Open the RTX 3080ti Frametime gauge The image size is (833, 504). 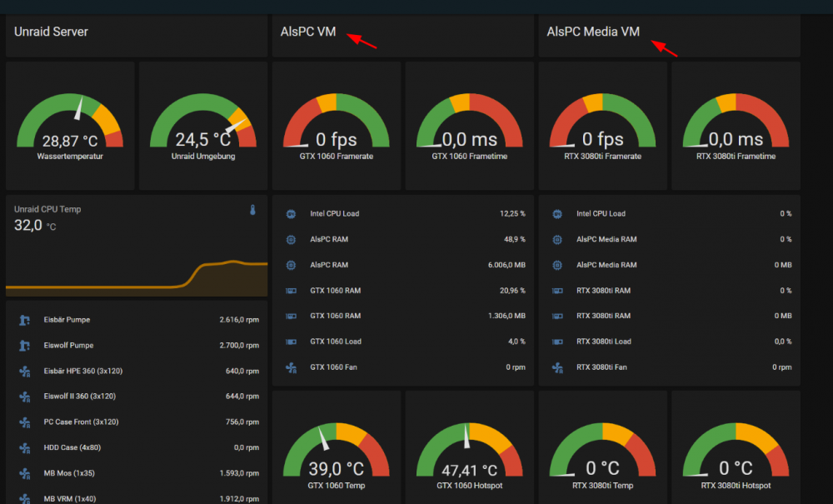tap(736, 126)
